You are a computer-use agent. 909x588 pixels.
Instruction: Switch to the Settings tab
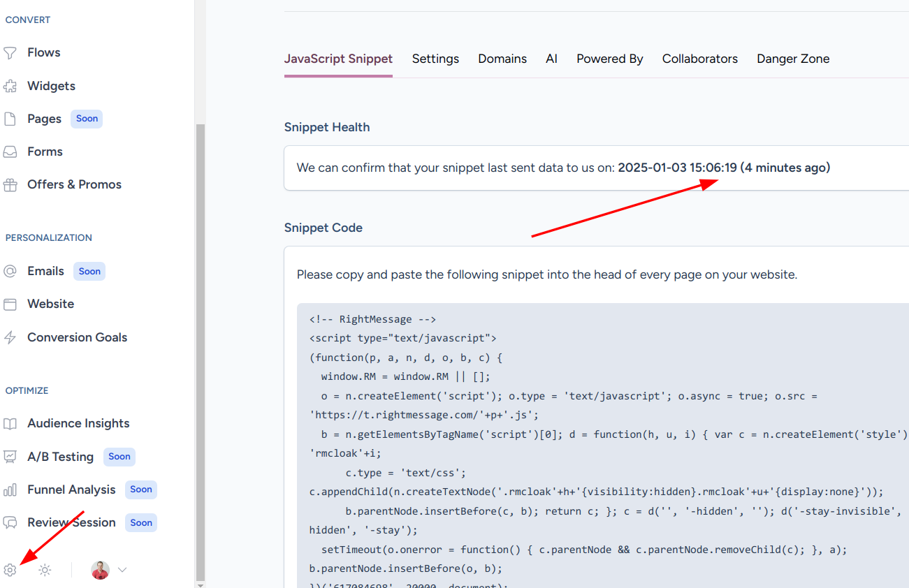[x=435, y=59]
